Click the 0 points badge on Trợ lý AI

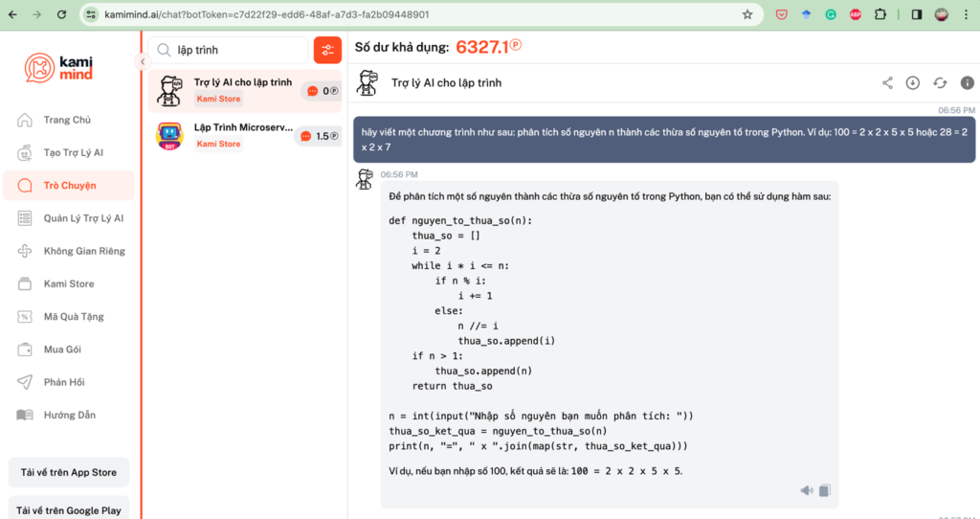[323, 91]
